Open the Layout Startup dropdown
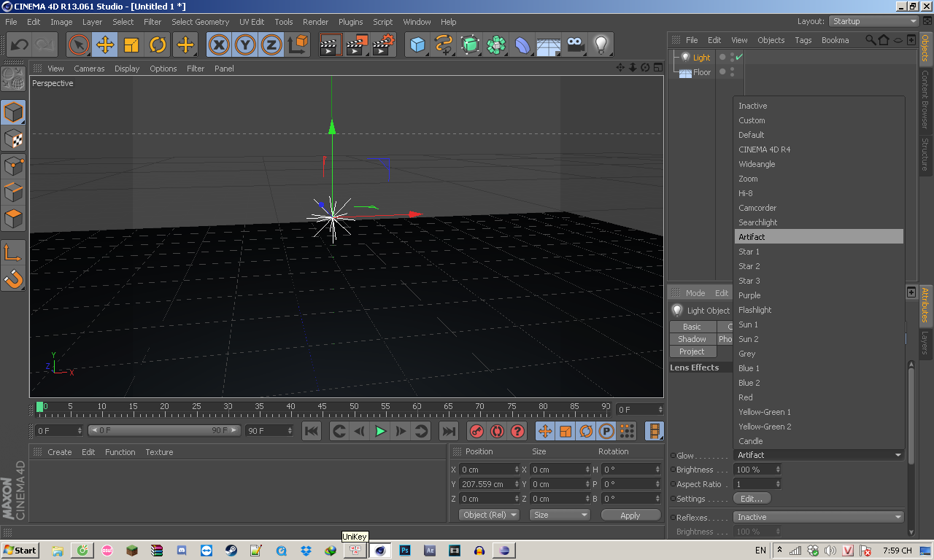This screenshot has width=934, height=560. [x=874, y=21]
